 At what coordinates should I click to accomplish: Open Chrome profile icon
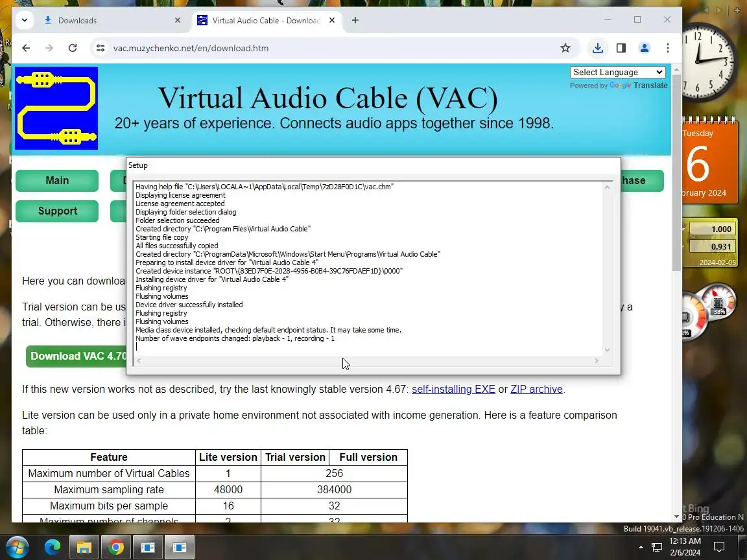644,48
